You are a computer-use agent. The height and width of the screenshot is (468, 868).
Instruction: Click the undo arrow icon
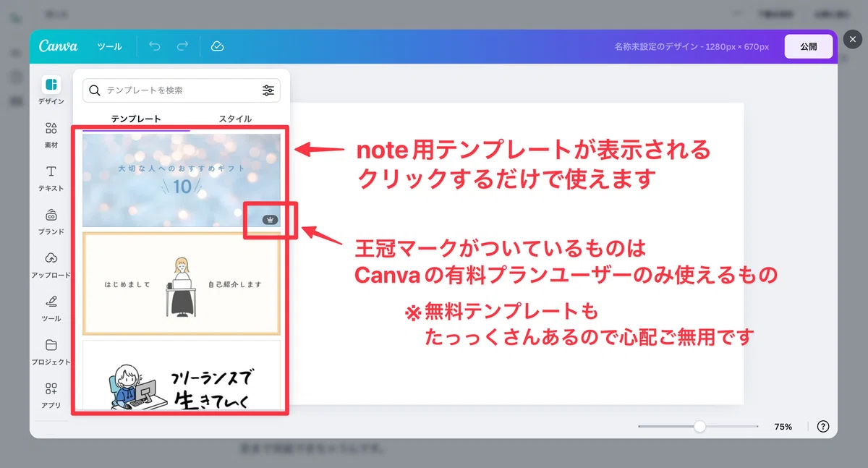[155, 46]
